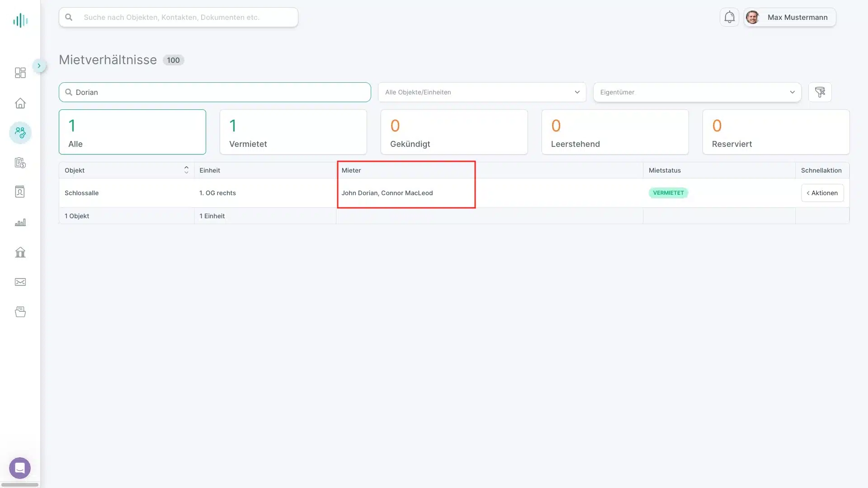This screenshot has width=868, height=488.
Task: Click the magnifier icon in the Dorian search field
Action: point(69,92)
